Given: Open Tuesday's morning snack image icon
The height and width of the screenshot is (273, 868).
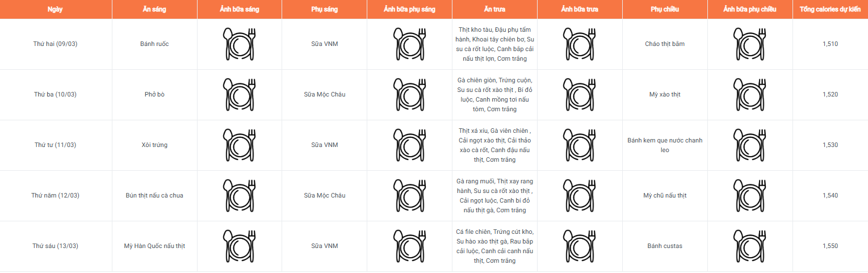Looking at the screenshot, I should [409, 94].
